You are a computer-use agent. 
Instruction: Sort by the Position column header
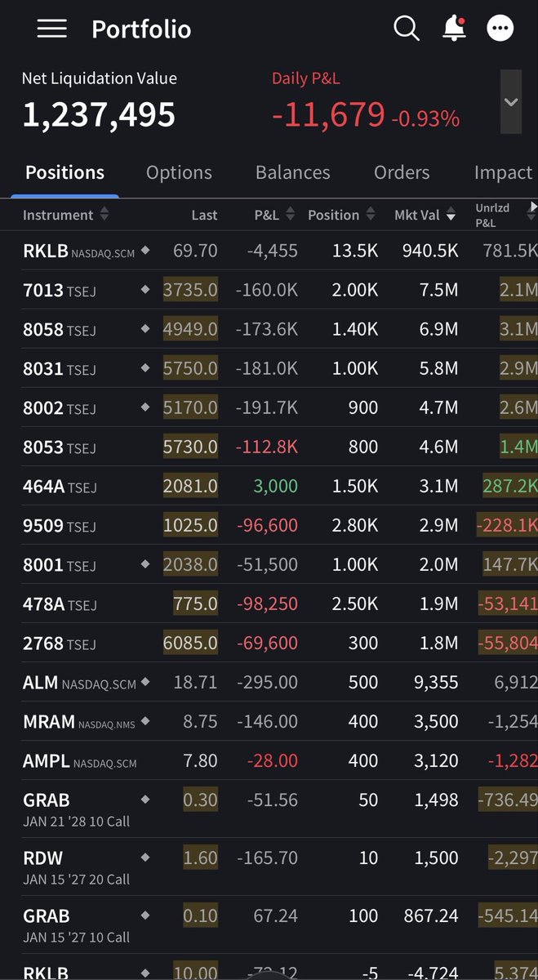(x=341, y=215)
